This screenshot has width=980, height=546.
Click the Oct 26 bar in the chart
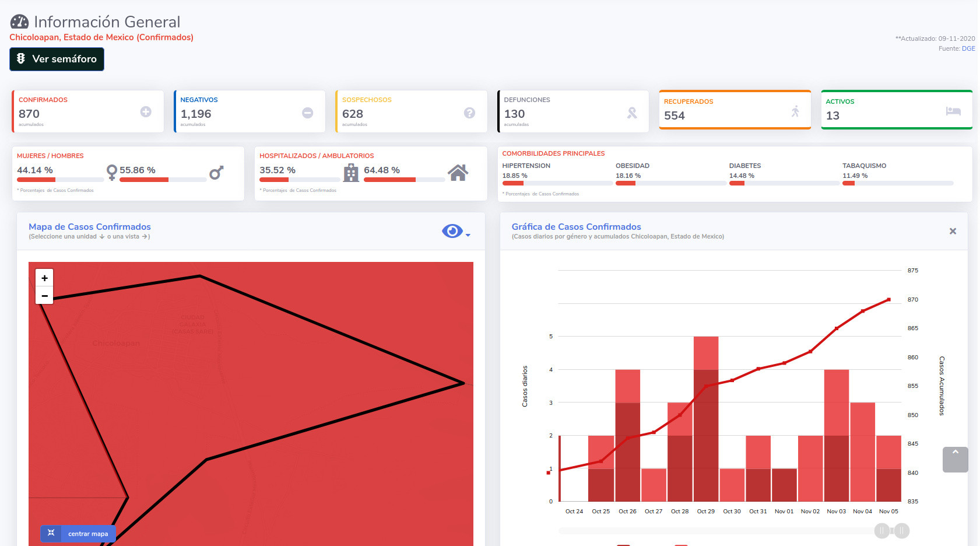click(x=628, y=435)
